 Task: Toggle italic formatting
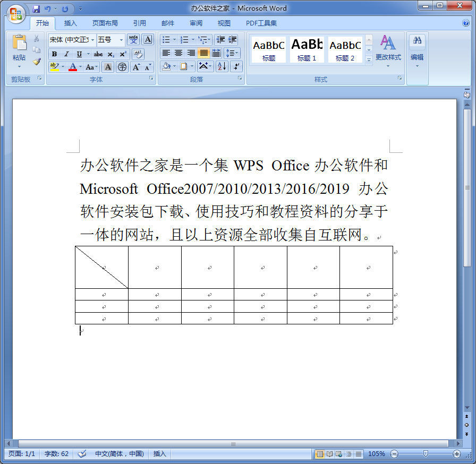66,54
